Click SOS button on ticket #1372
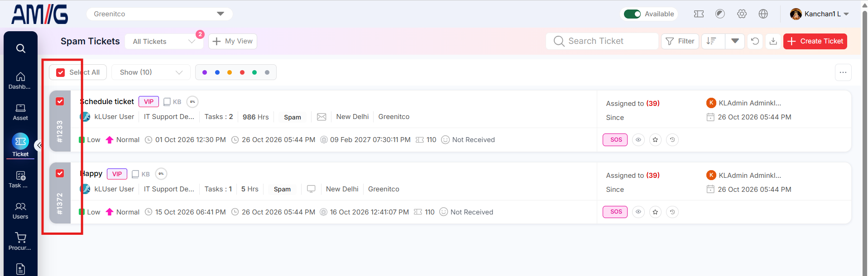 click(615, 212)
